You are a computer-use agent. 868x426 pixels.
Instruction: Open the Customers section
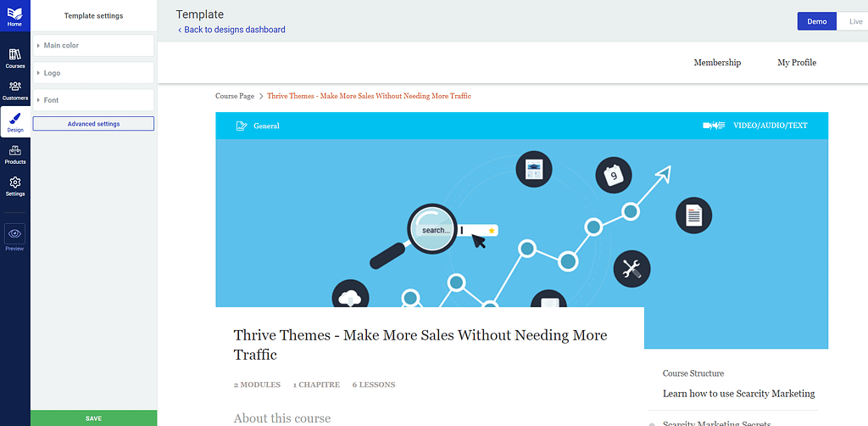[x=15, y=91]
